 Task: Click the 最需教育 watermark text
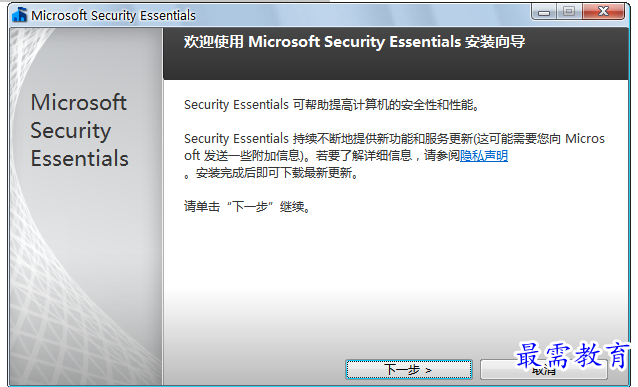click(x=572, y=355)
